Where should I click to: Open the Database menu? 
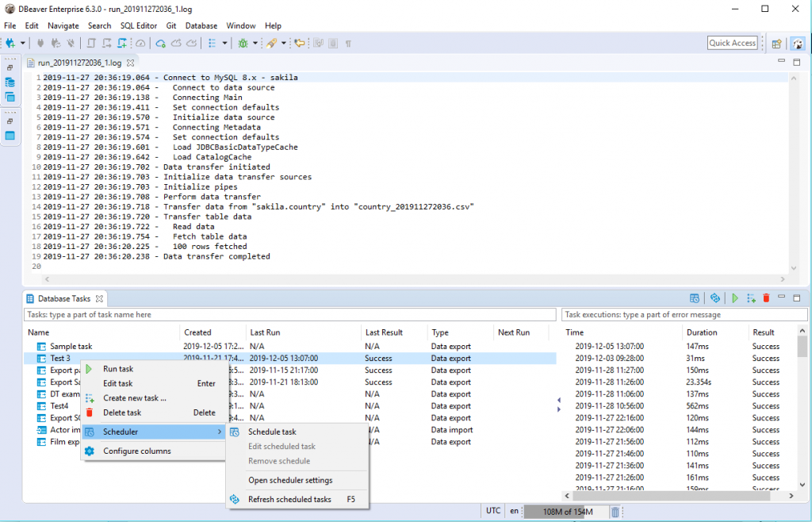click(201, 25)
